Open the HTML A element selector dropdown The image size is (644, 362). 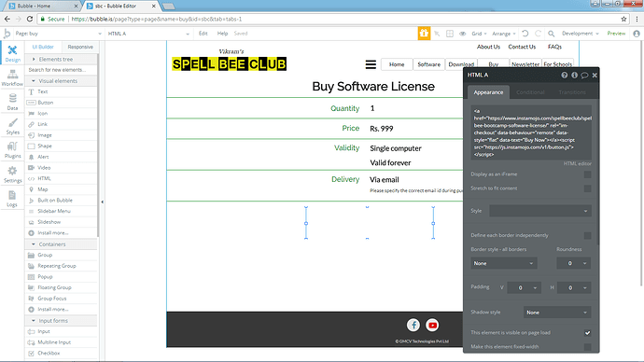148,34
